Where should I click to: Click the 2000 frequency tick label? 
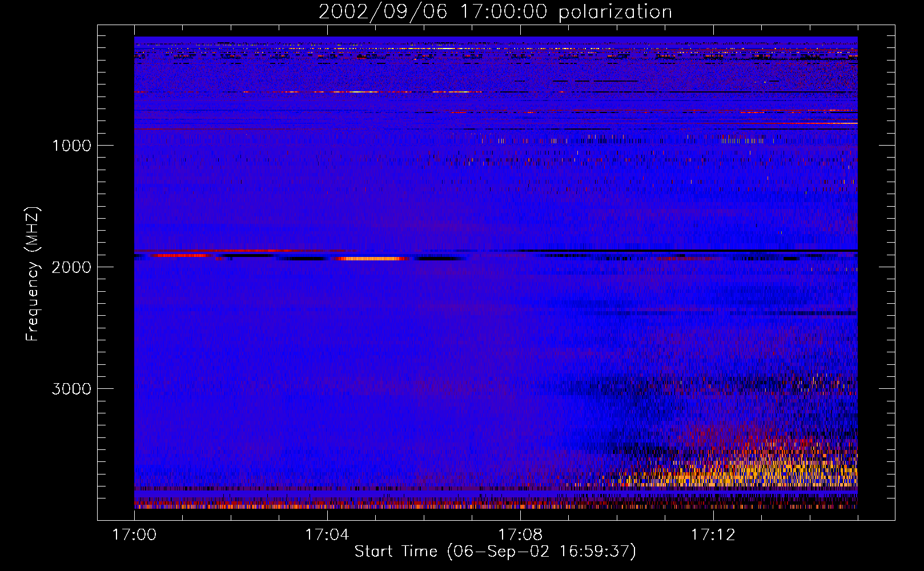[71, 267]
